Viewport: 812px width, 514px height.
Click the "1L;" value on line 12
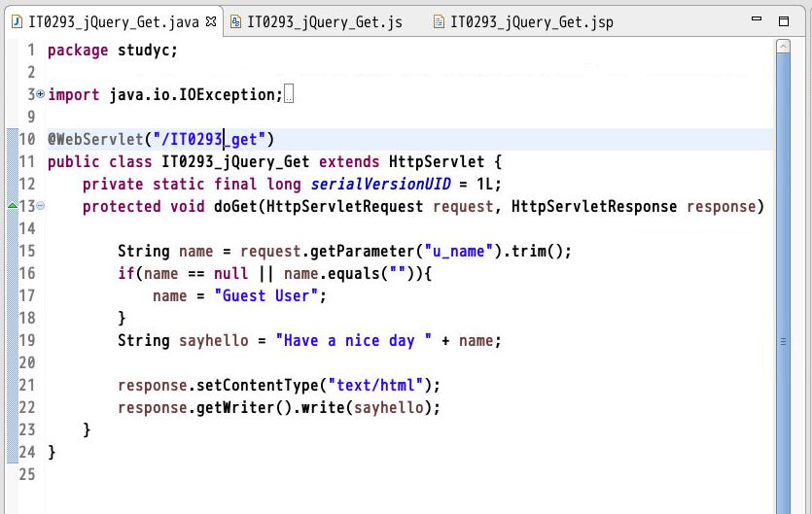pos(489,185)
